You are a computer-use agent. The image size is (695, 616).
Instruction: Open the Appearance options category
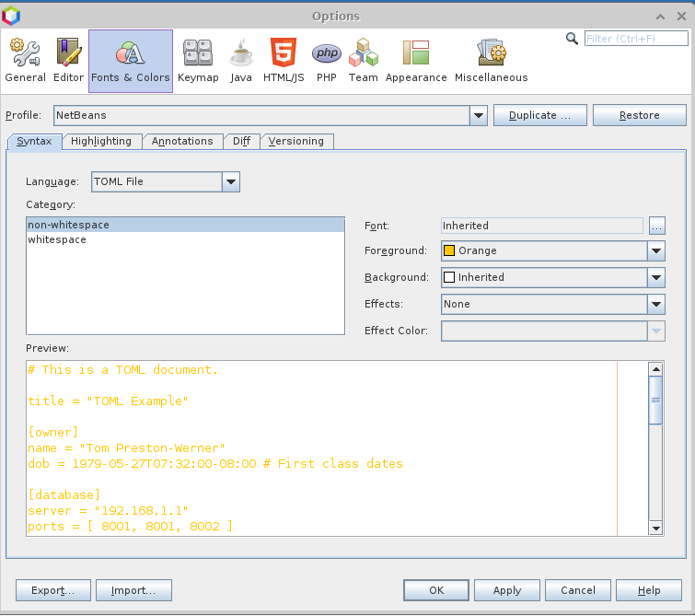pos(416,61)
